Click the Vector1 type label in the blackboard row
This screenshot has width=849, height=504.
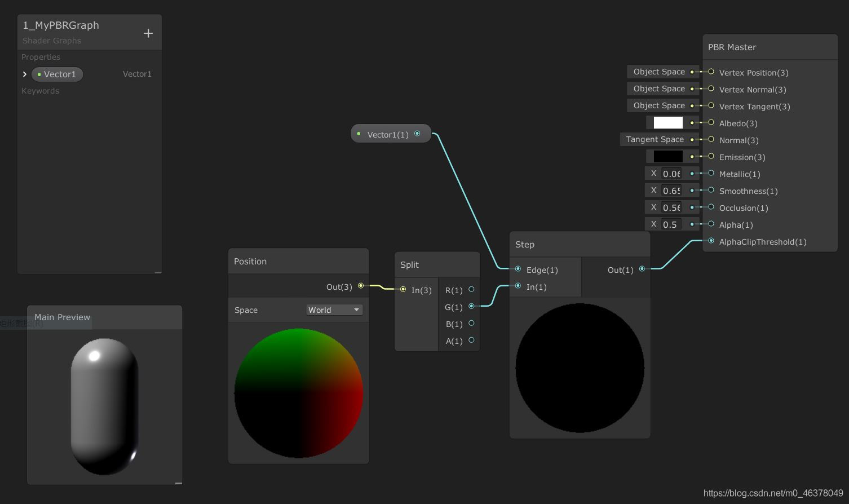pyautogui.click(x=137, y=74)
